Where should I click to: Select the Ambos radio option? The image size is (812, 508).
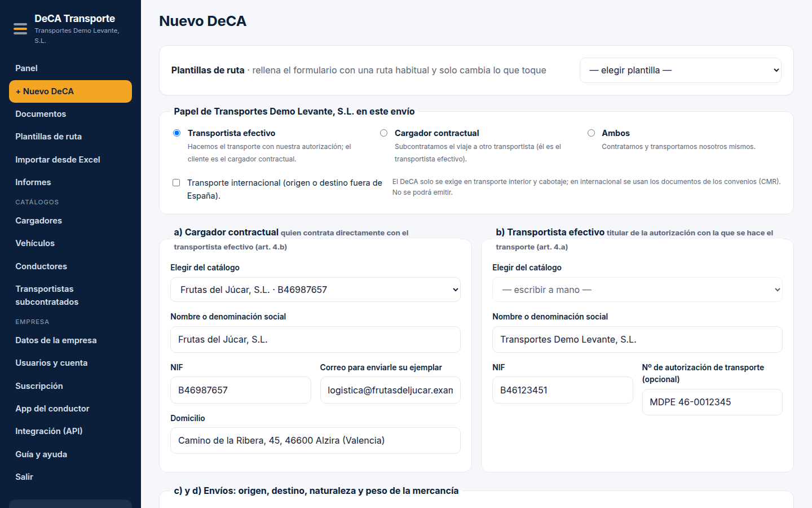591,133
